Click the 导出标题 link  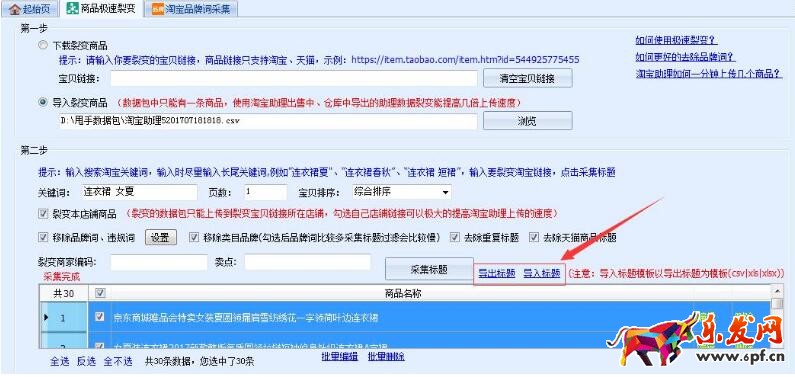[496, 274]
